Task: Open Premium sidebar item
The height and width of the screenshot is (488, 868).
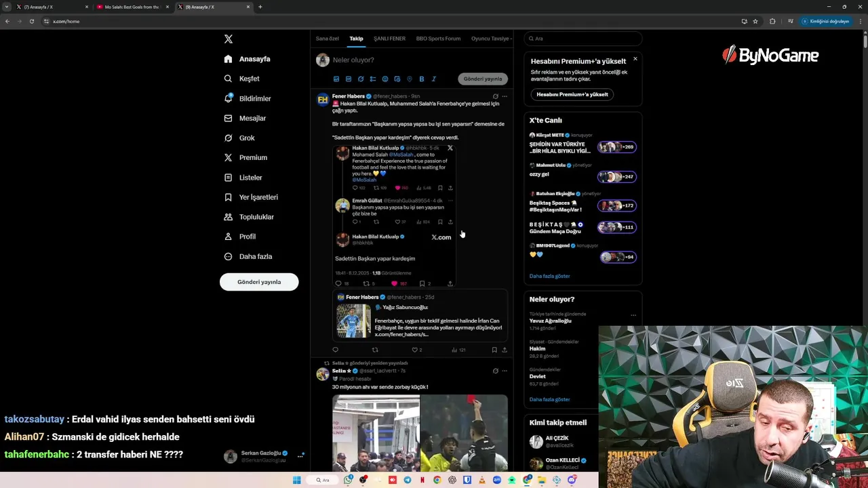Action: (245, 157)
